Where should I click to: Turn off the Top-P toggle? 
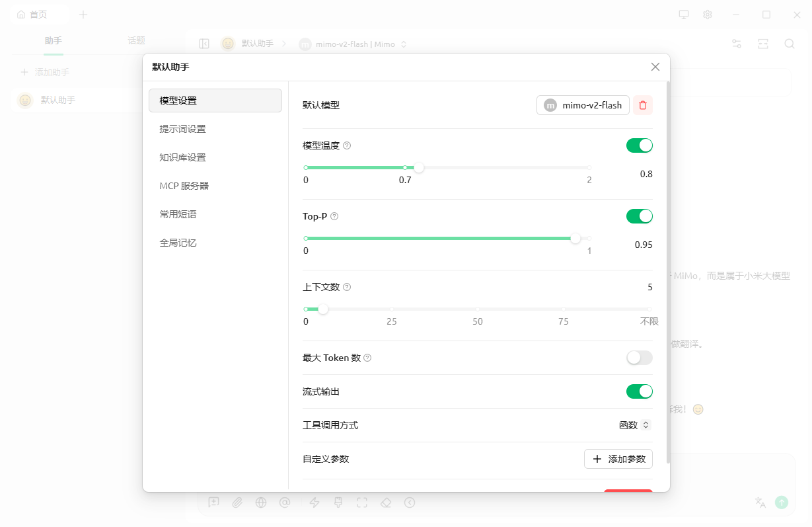click(639, 216)
